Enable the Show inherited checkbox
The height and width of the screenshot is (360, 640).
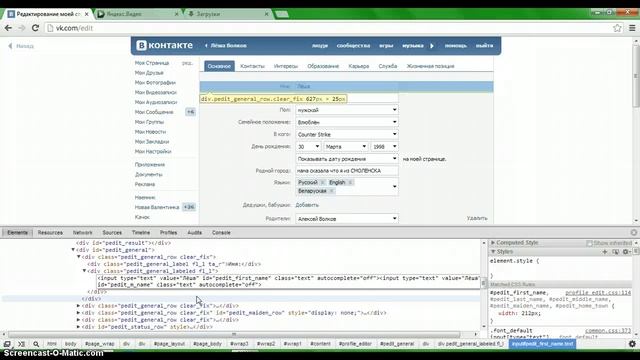tap(589, 243)
